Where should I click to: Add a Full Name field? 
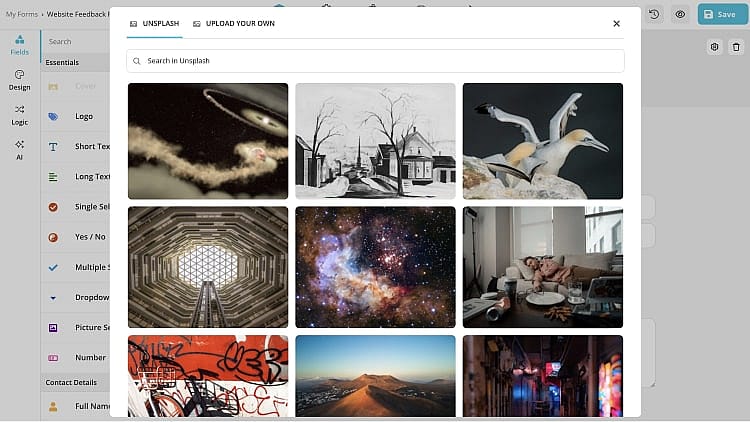coord(76,406)
